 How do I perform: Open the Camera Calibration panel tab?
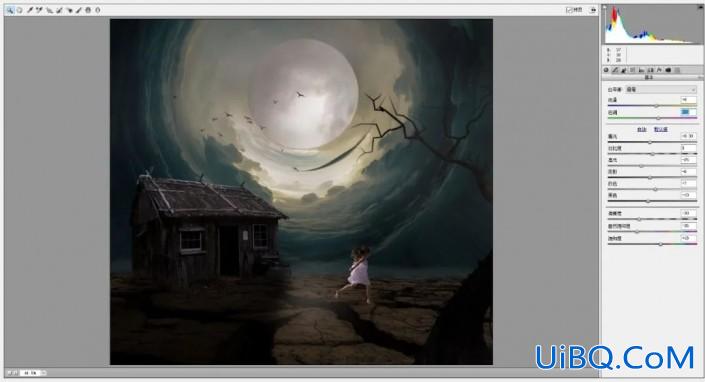click(x=668, y=70)
